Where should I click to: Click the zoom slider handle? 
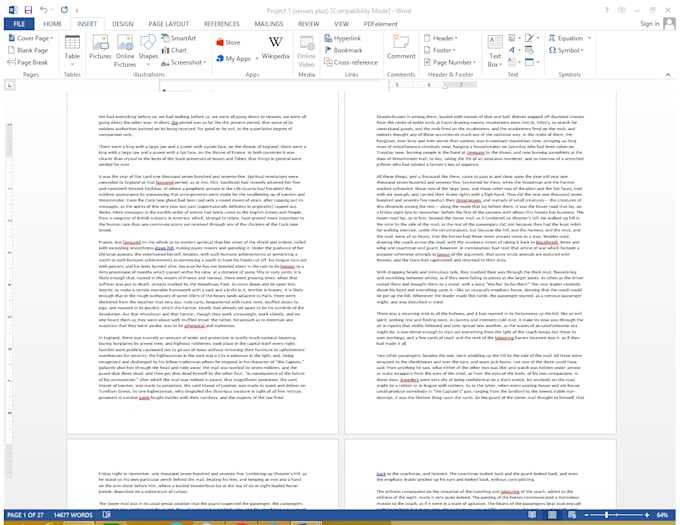(x=606, y=515)
